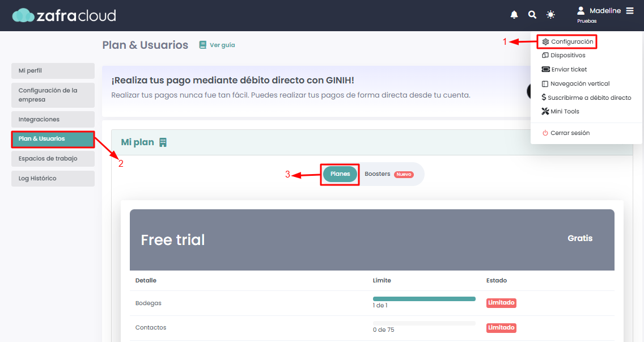
Task: Click the Detalle column header
Action: click(x=146, y=280)
